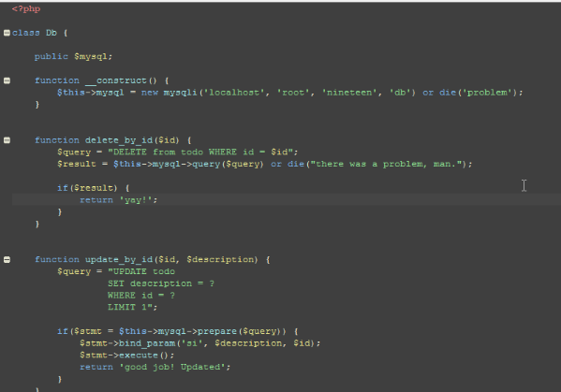Click "there was a problem, man." string
Image resolution: width=561 pixels, height=392 pixels.
tap(386, 164)
